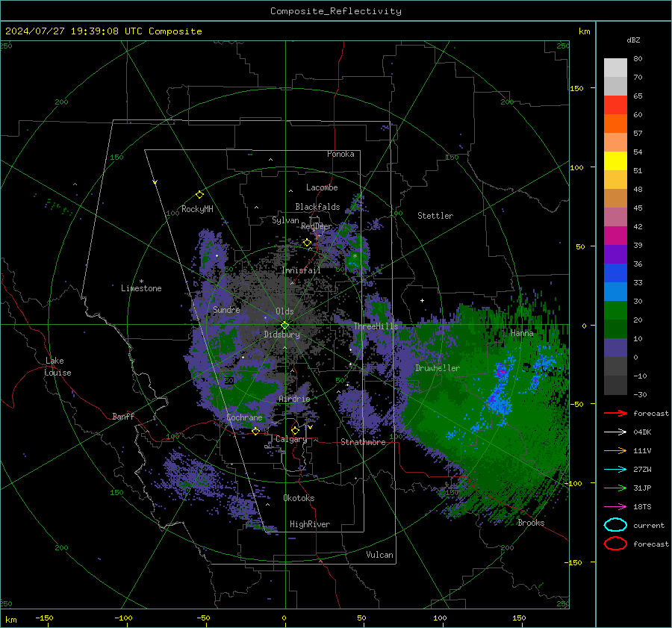This screenshot has width=672, height=628.
Task: Click the Blackfalds label
Action: (317, 207)
